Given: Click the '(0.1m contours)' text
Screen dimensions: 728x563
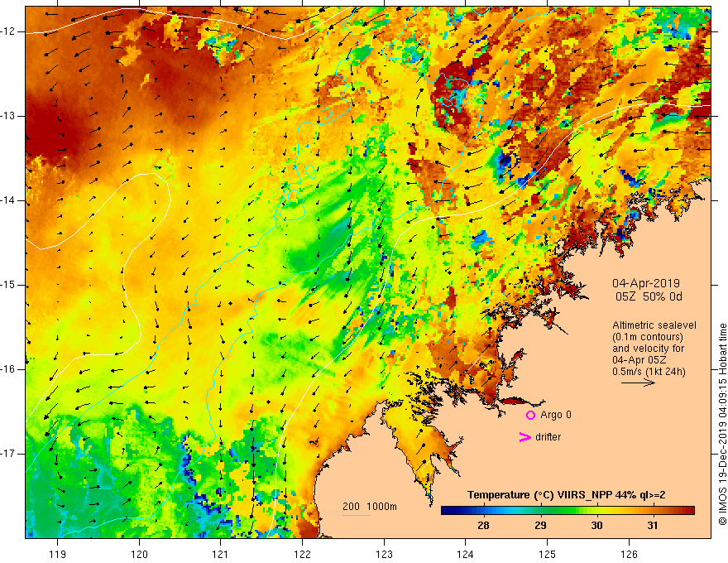Looking at the screenshot, I should [x=648, y=337].
